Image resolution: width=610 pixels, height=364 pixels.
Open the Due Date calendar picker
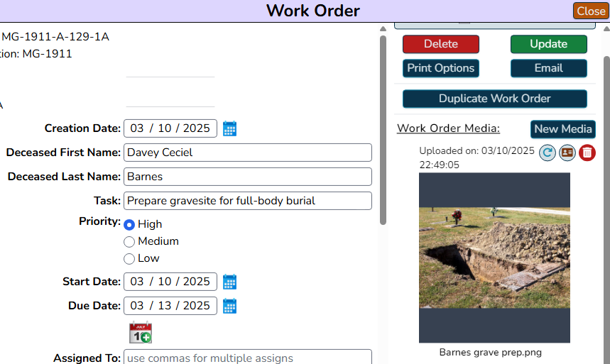229,306
